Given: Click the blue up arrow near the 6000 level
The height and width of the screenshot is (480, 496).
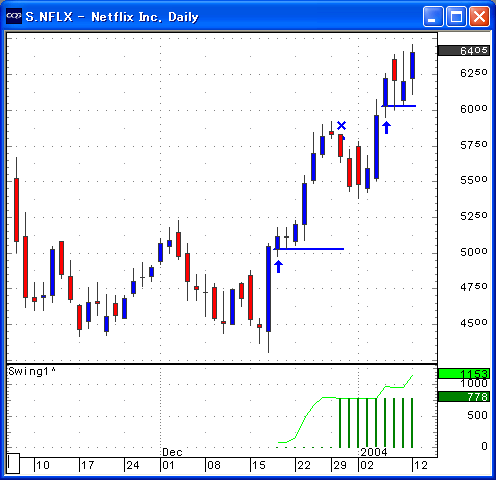Looking at the screenshot, I should click(386, 128).
